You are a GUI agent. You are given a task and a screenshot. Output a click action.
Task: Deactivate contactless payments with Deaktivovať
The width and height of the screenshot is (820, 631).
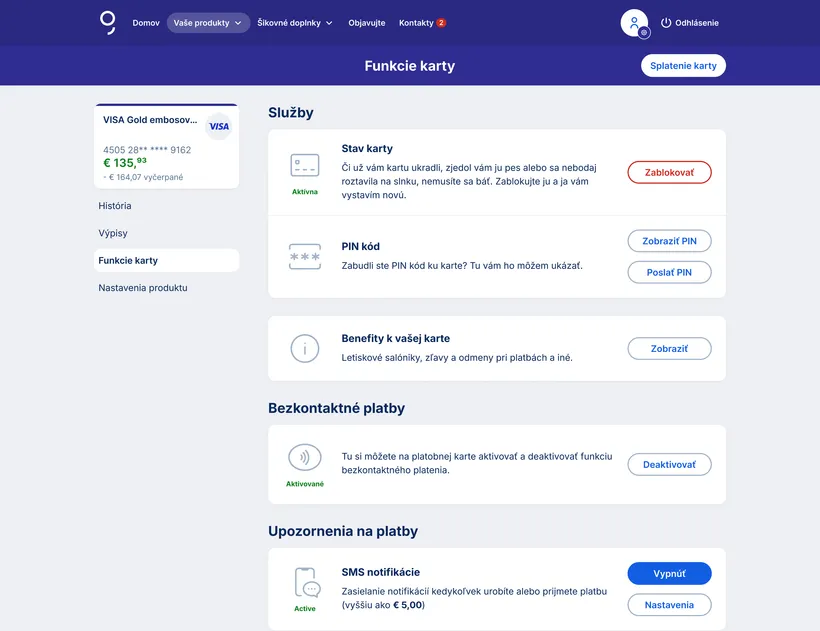coord(669,465)
